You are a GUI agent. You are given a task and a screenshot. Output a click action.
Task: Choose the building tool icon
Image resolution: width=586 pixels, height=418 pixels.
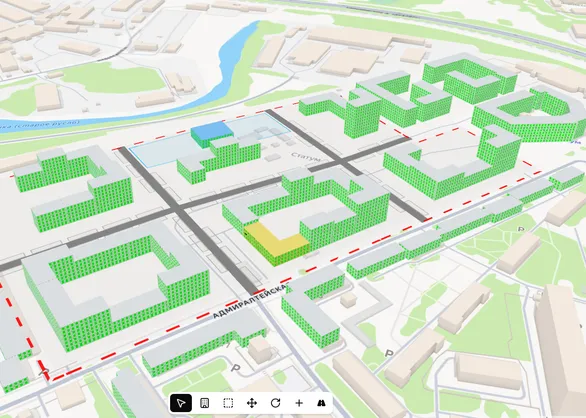204,403
